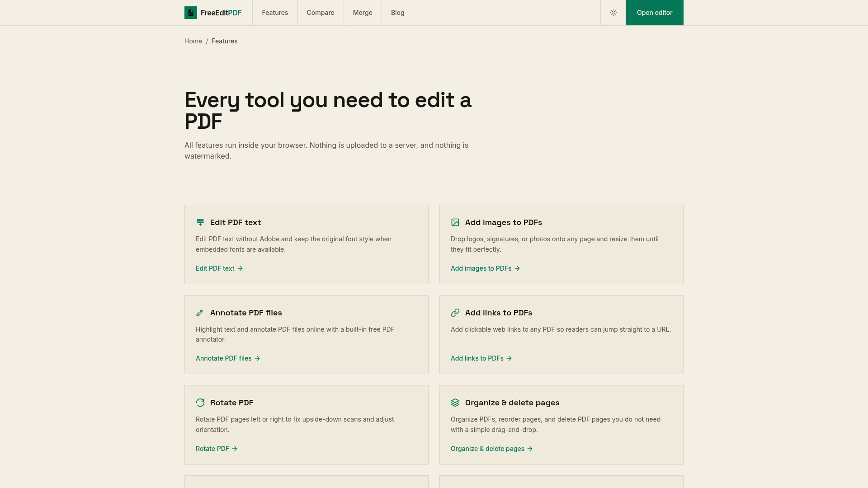This screenshot has width=868, height=488.
Task: Click the Add links to PDFs card heading
Action: point(499,313)
